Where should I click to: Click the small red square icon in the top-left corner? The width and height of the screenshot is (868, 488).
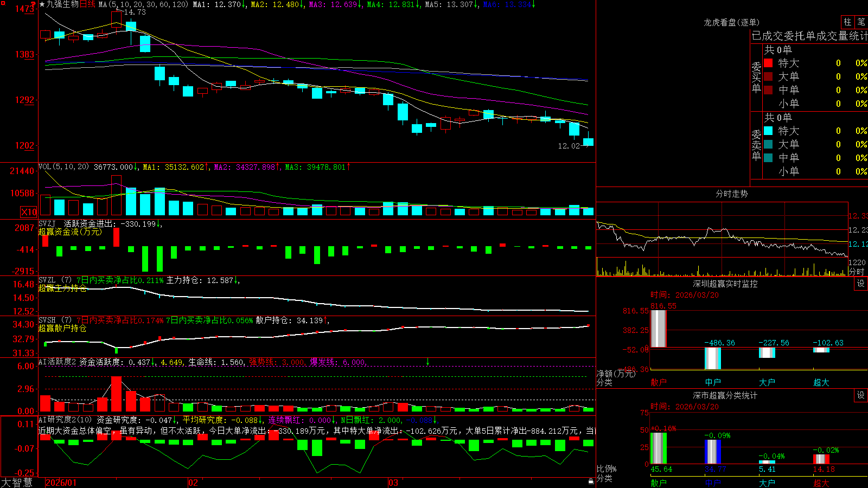click(2, 2)
